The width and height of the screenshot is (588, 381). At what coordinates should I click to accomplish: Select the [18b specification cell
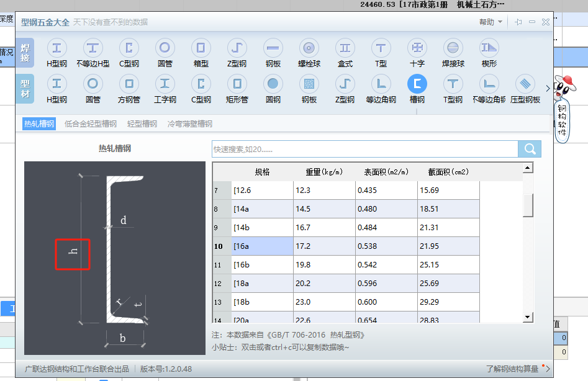pos(262,302)
